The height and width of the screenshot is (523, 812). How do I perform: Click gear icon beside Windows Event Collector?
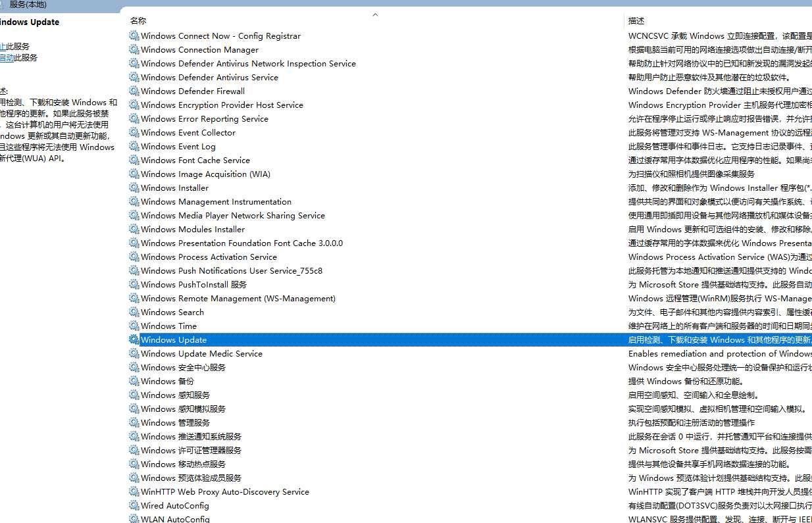[x=134, y=133]
